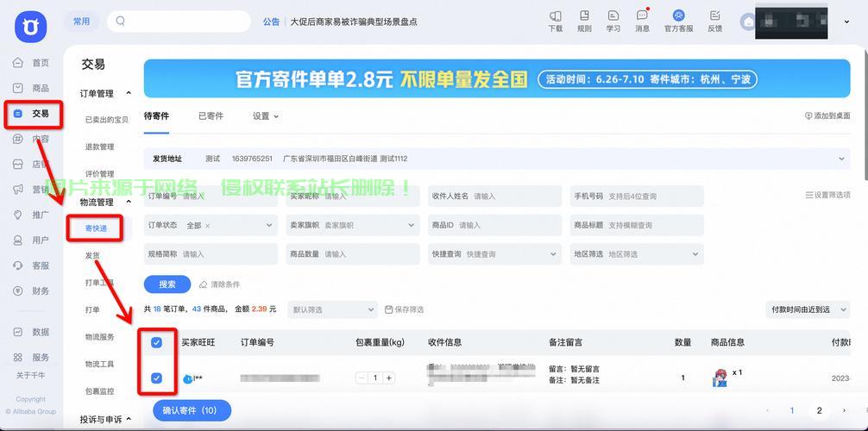The width and height of the screenshot is (868, 431).
Task: Contact 官方客服 official support
Action: tap(679, 21)
